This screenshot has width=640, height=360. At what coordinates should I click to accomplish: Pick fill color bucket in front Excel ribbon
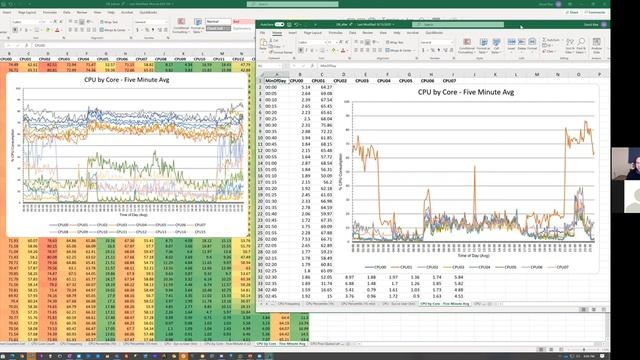click(333, 50)
